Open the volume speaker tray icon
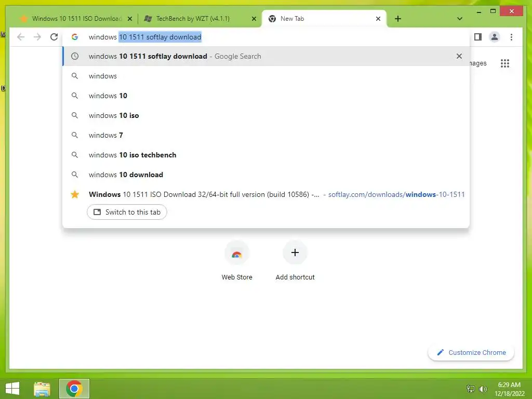This screenshot has width=532, height=399. (483, 389)
